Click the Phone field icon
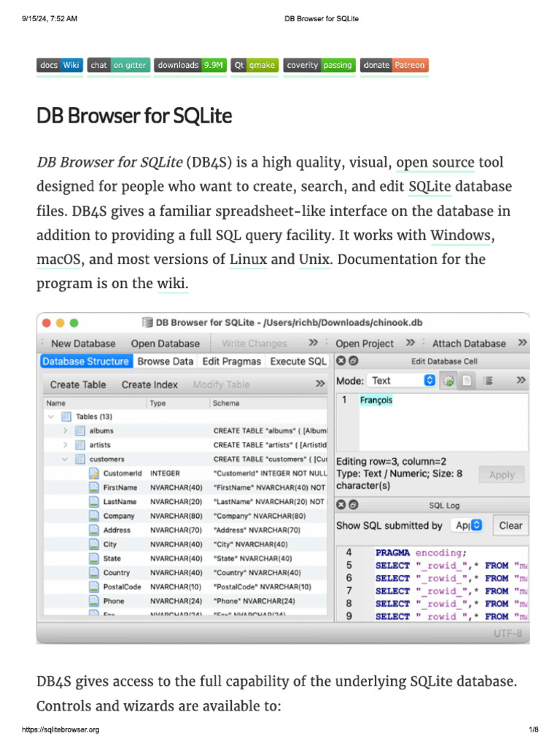 point(94,601)
